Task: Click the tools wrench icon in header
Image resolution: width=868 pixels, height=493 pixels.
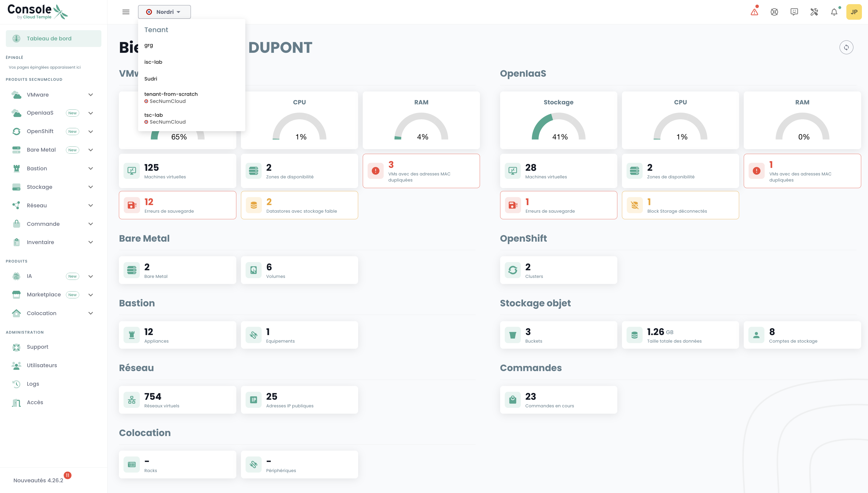Action: click(814, 12)
